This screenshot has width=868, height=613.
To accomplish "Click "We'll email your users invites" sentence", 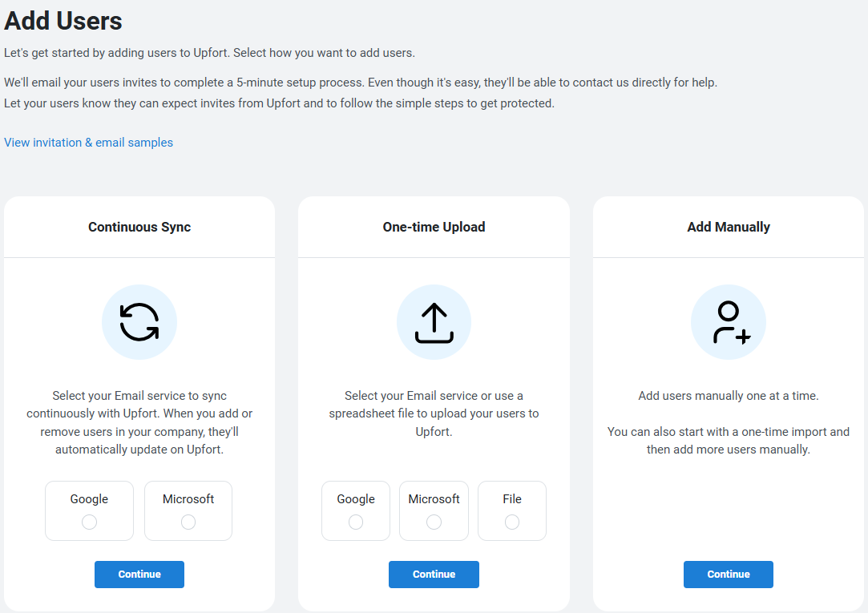I will (361, 83).
